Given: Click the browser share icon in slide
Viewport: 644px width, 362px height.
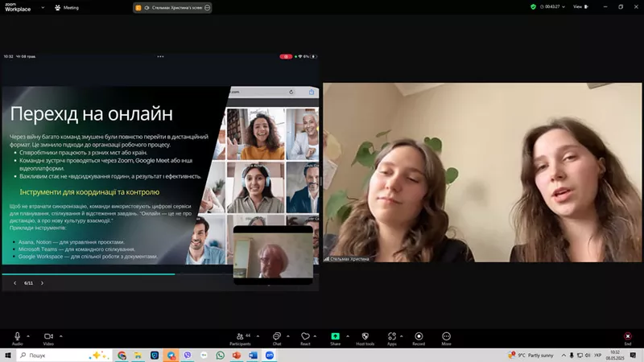Looking at the screenshot, I should point(312,92).
